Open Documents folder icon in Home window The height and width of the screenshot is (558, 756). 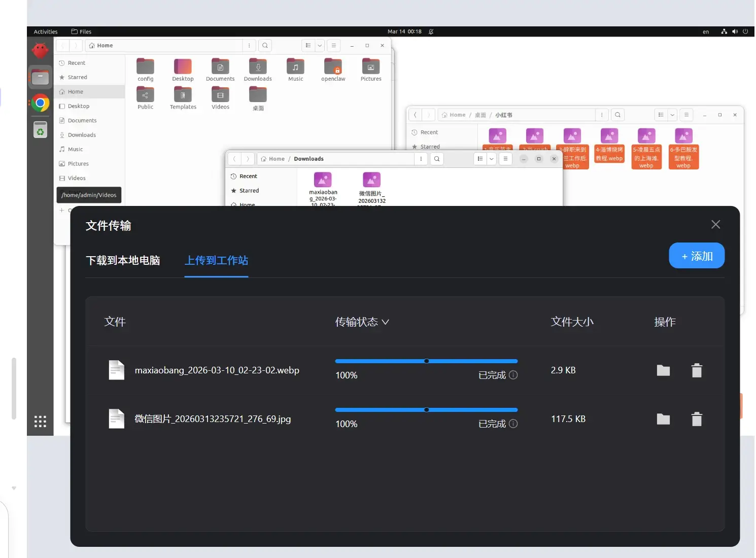pos(220,70)
